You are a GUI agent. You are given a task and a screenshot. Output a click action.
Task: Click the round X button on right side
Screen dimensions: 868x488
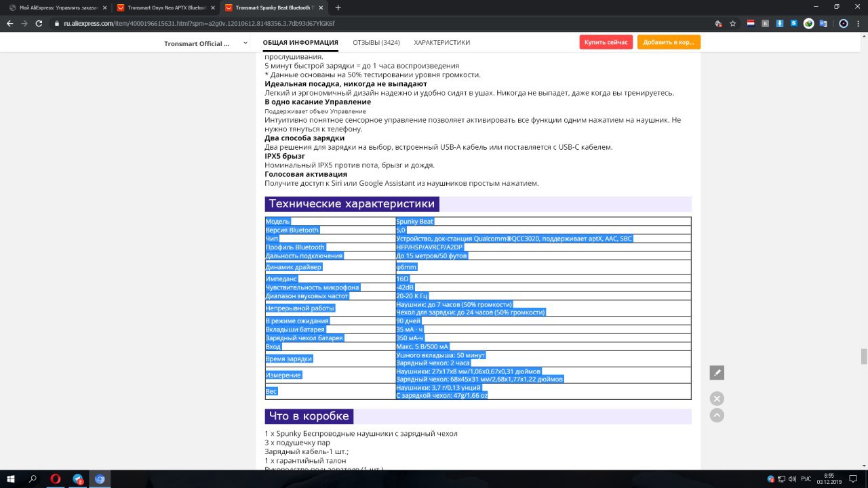[x=717, y=399]
